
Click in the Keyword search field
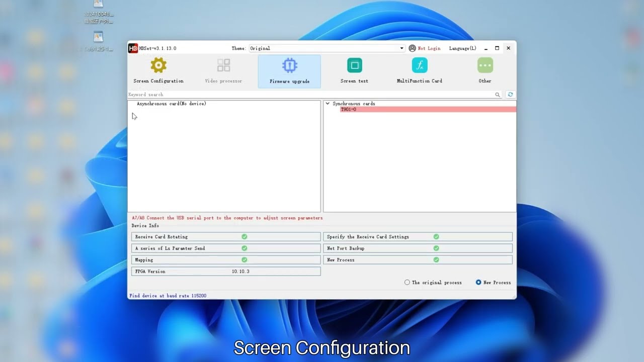point(310,95)
